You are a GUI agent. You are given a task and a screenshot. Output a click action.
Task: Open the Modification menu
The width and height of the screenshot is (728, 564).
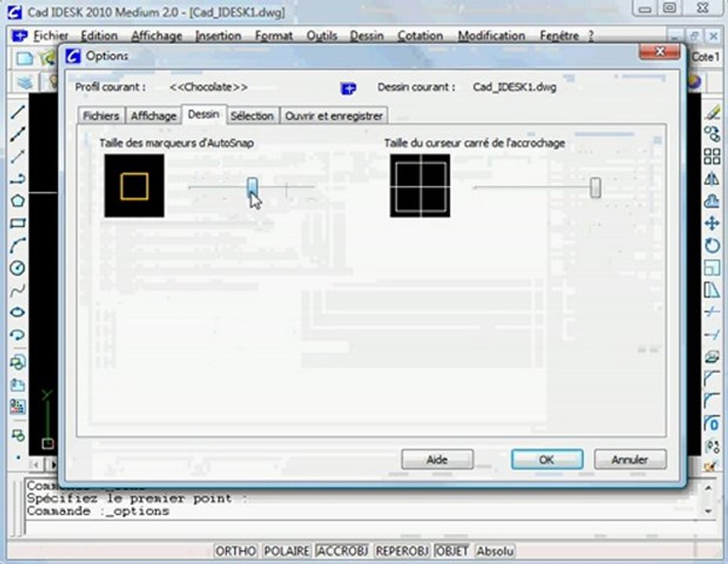click(492, 36)
